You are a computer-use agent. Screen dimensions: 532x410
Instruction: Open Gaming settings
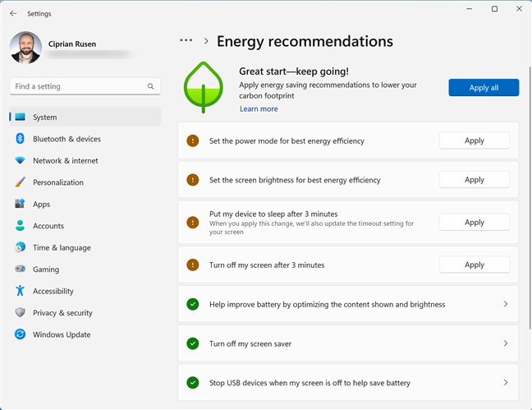click(85, 269)
